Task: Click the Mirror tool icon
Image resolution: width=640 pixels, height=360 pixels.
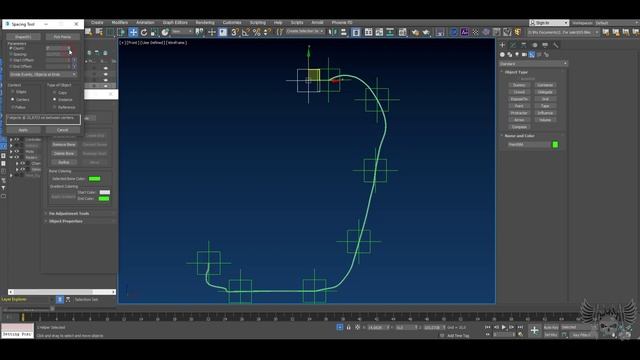Action: click(x=333, y=32)
